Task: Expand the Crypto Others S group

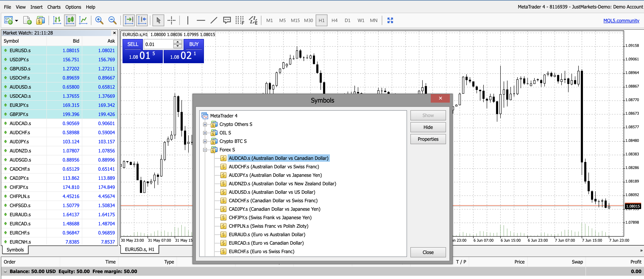Action: coord(205,124)
